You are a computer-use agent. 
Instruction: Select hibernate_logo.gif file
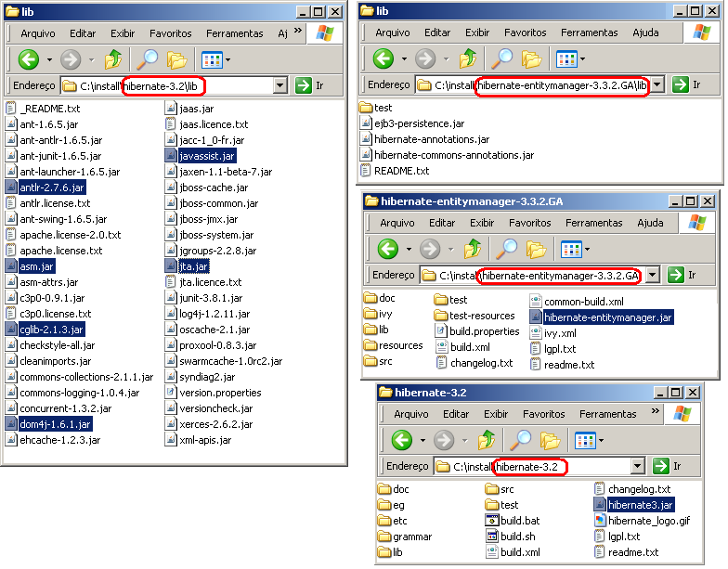(x=643, y=520)
